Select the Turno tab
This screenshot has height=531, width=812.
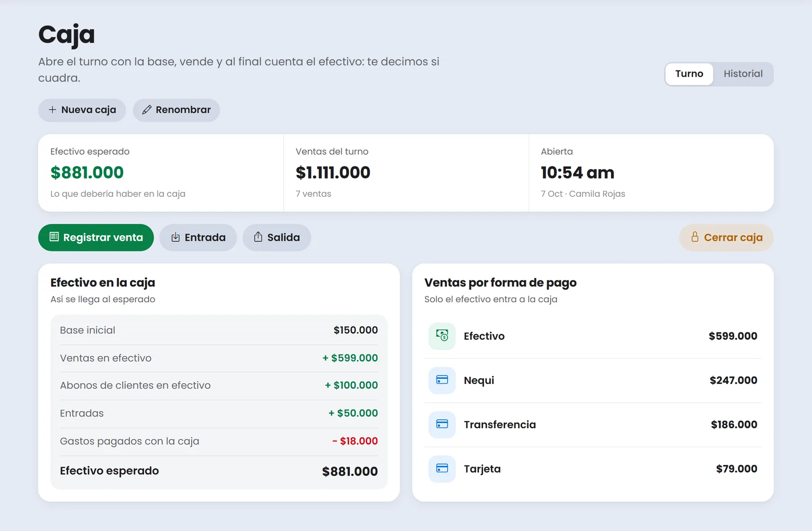pyautogui.click(x=689, y=74)
